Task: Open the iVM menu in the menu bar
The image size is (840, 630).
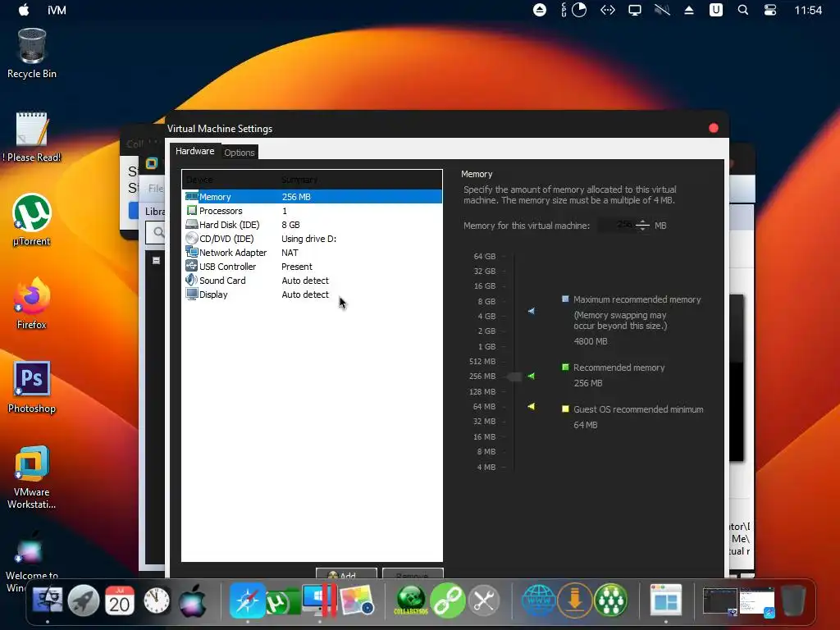Action: (x=57, y=10)
